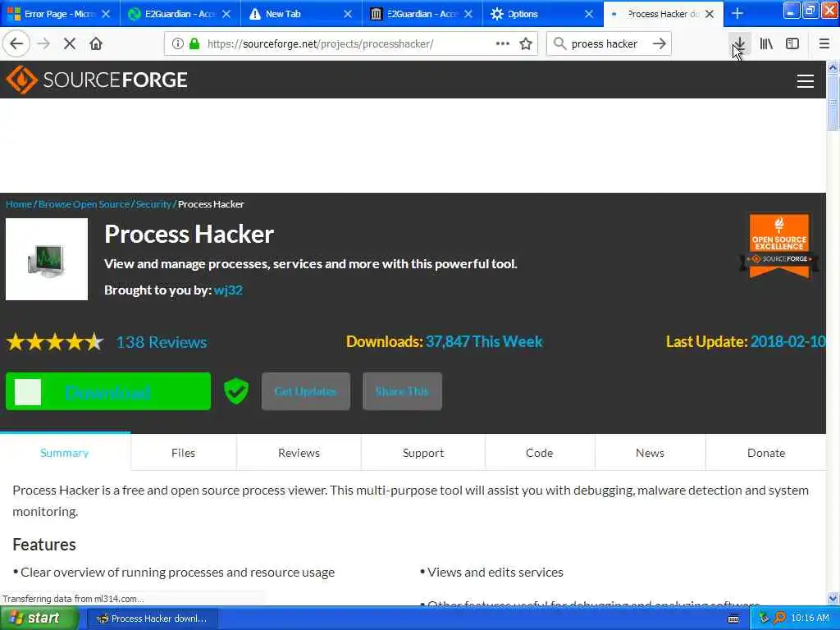The height and width of the screenshot is (630, 840).
Task: Open the browser home page
Action: point(96,43)
